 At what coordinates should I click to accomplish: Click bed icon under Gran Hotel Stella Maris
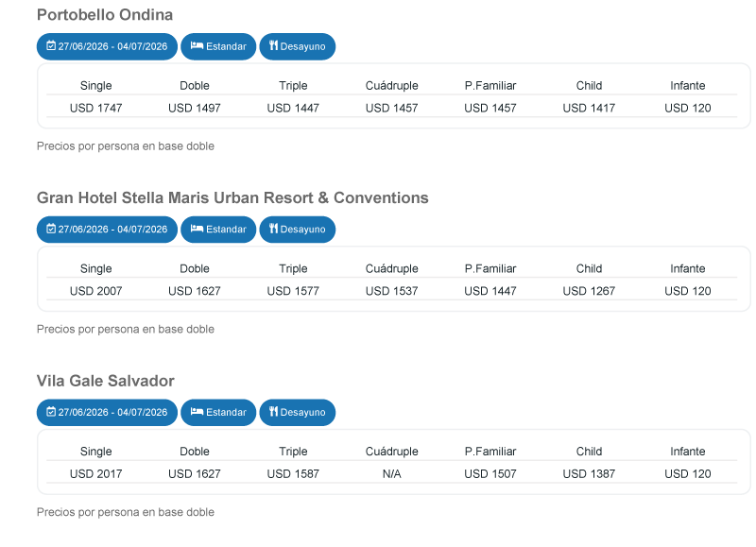(197, 230)
